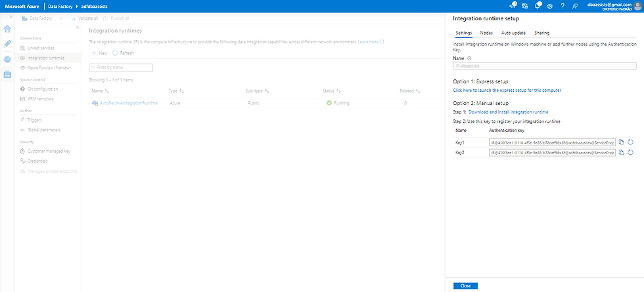Open the Manage toolbox icon

(7, 74)
